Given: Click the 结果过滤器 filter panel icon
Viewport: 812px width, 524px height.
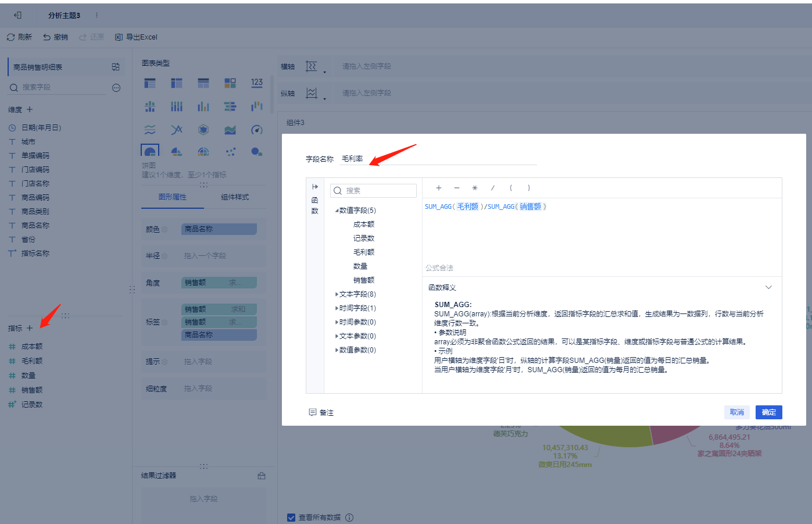Looking at the screenshot, I should (262, 476).
